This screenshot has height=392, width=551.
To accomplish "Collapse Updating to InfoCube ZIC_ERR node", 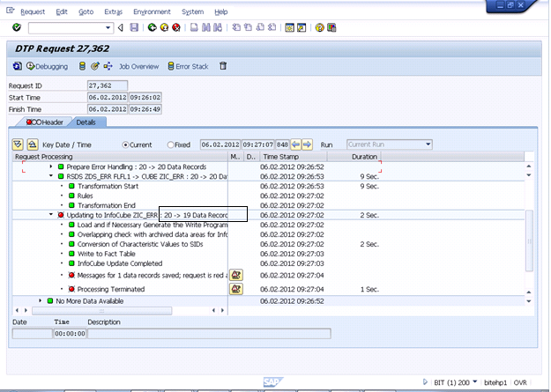I will [51, 215].
